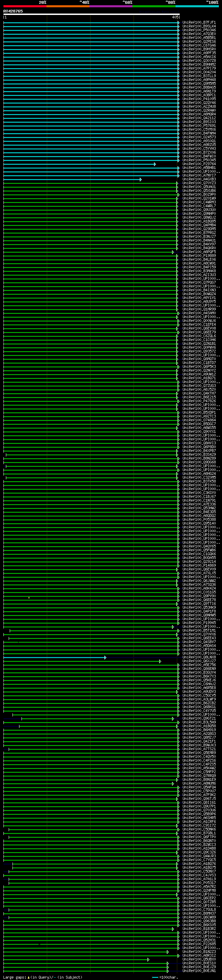Select the UniRef100_A7NYI7 label
The image size is (222, 980).
tap(199, 175)
